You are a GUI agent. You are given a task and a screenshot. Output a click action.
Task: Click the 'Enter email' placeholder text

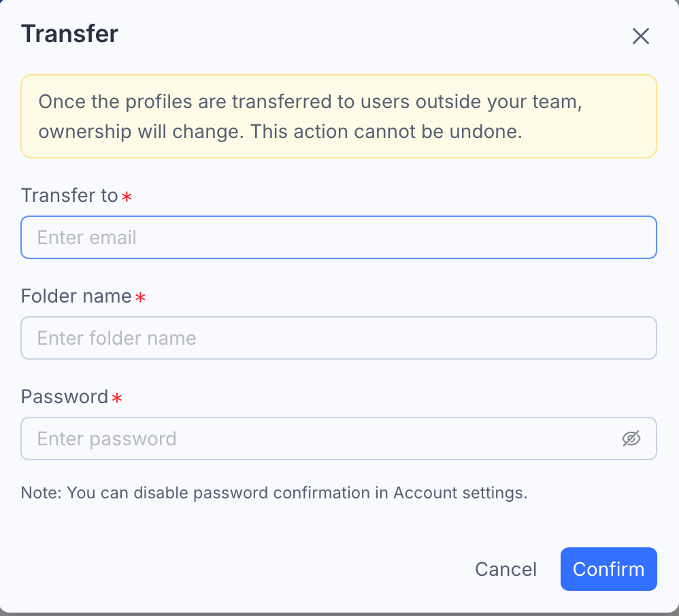(86, 237)
